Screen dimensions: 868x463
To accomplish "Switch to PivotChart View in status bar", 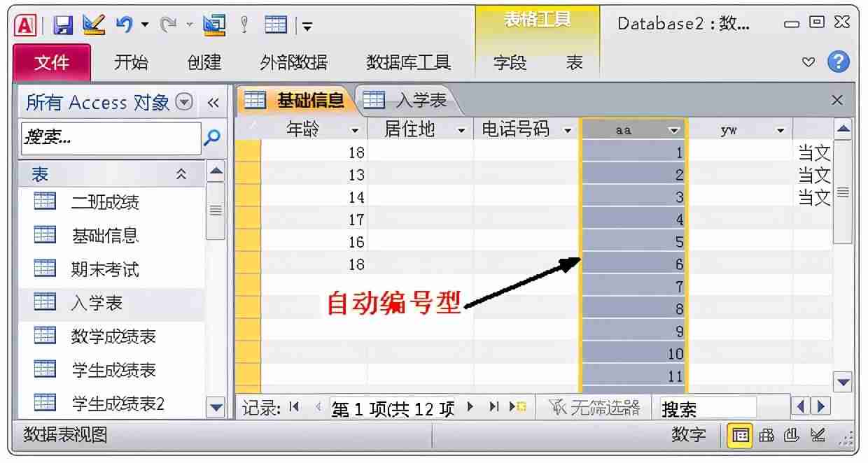I will pyautogui.click(x=792, y=436).
